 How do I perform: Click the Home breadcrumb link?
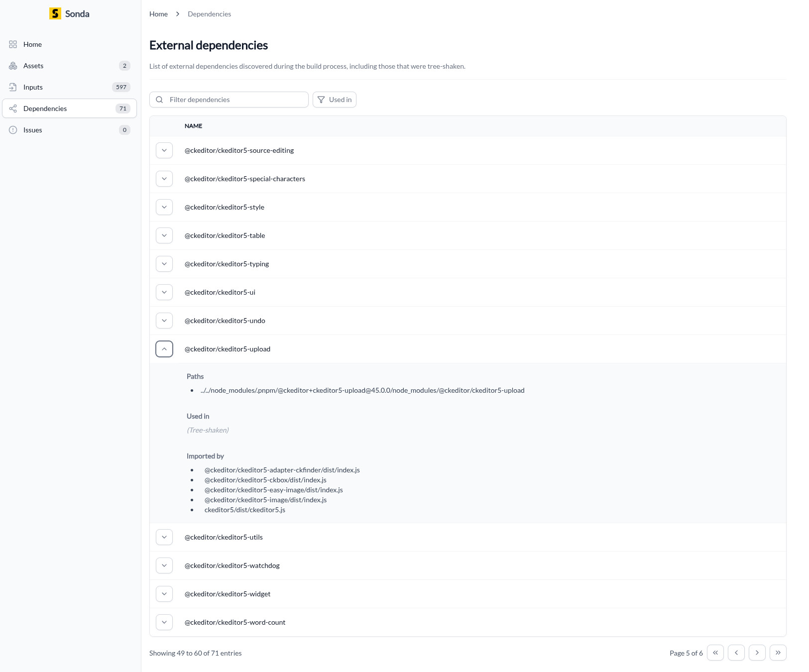tap(158, 14)
